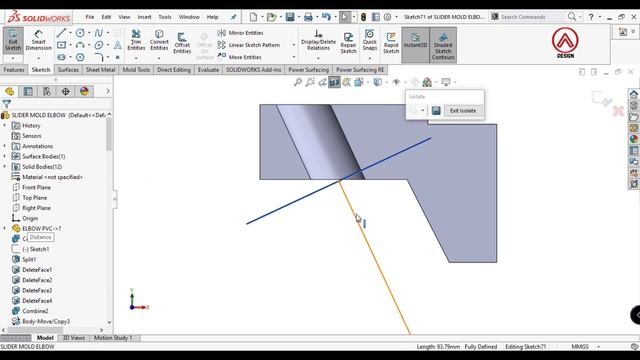Open Linear Sketch Pattern dropdown arrow
Image resolution: width=640 pixels, height=360 pixels.
point(294,45)
